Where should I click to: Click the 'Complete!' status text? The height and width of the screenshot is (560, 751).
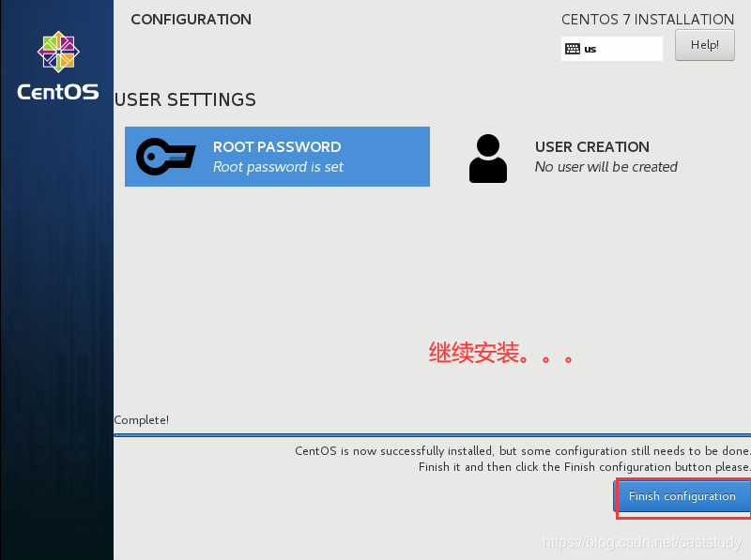click(142, 420)
